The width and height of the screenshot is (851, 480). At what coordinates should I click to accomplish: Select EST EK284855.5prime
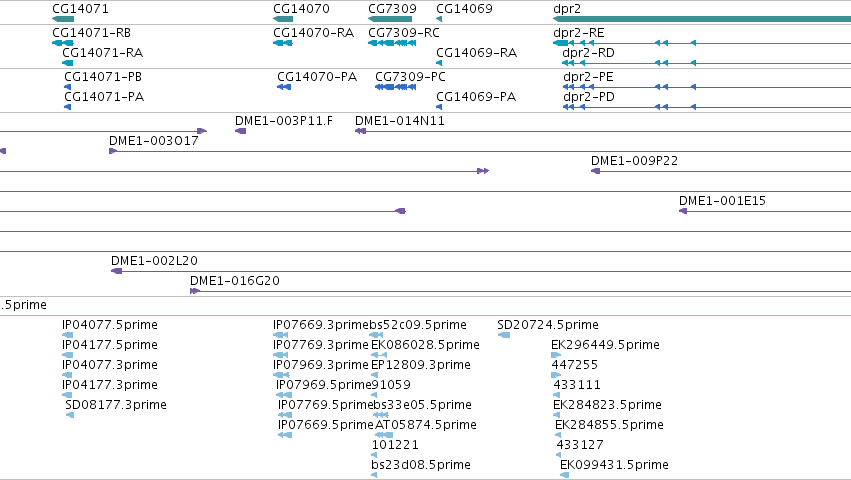pyautogui.click(x=609, y=426)
